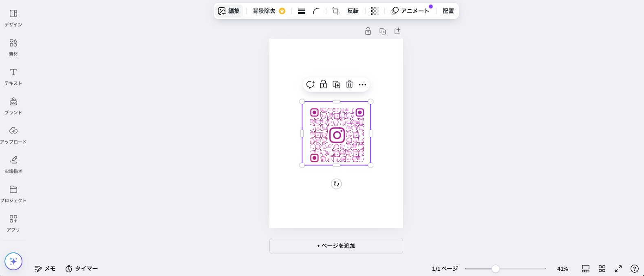
Task: Open the 反転 flip menu
Action: click(x=353, y=11)
